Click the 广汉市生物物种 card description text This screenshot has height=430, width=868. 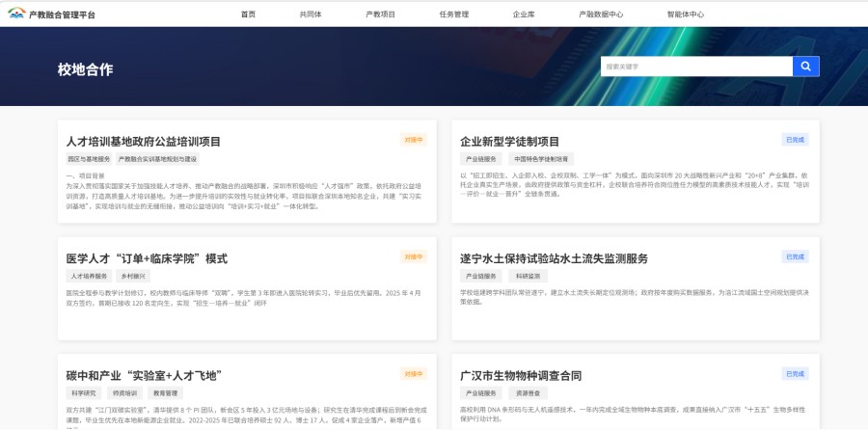pos(635,415)
